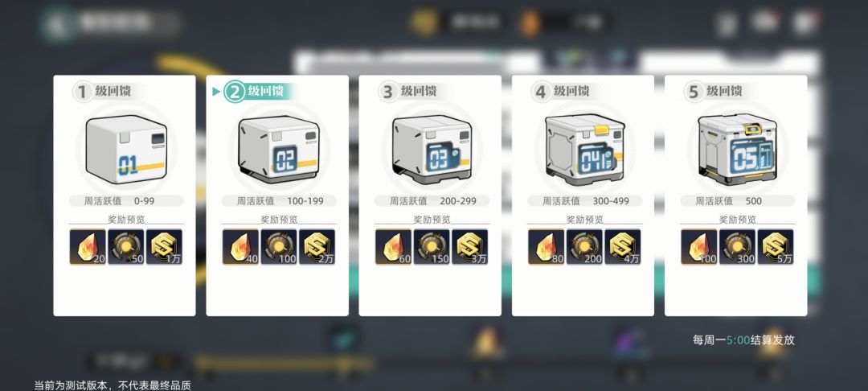View the 5万 coin reward in level 5
The height and width of the screenshot is (391, 868).
776,247
